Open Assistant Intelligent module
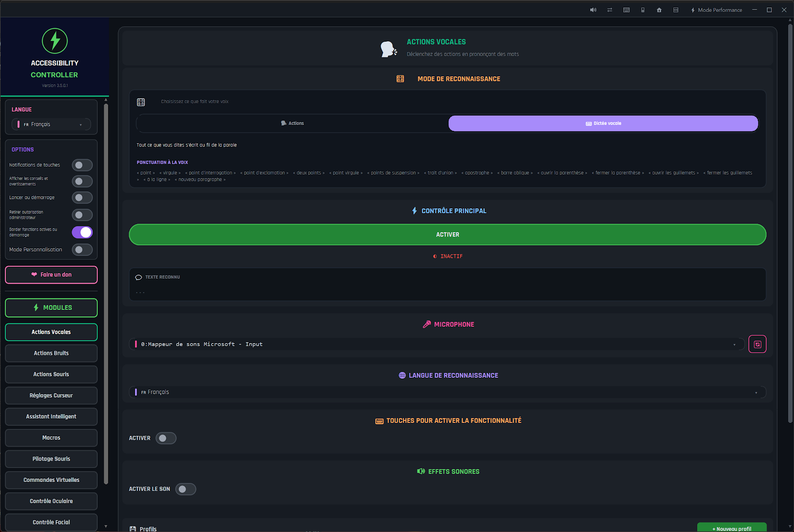Image resolution: width=794 pixels, height=532 pixels. coord(51,417)
